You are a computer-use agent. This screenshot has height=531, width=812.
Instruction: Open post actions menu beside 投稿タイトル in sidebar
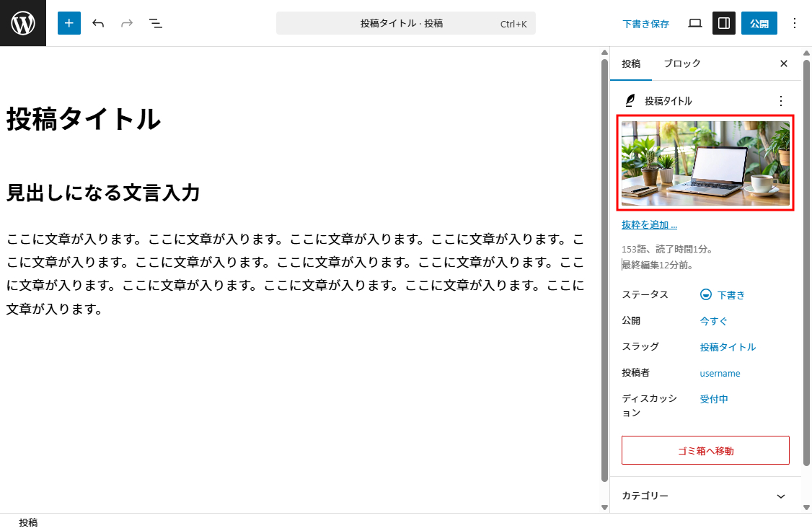pyautogui.click(x=781, y=101)
